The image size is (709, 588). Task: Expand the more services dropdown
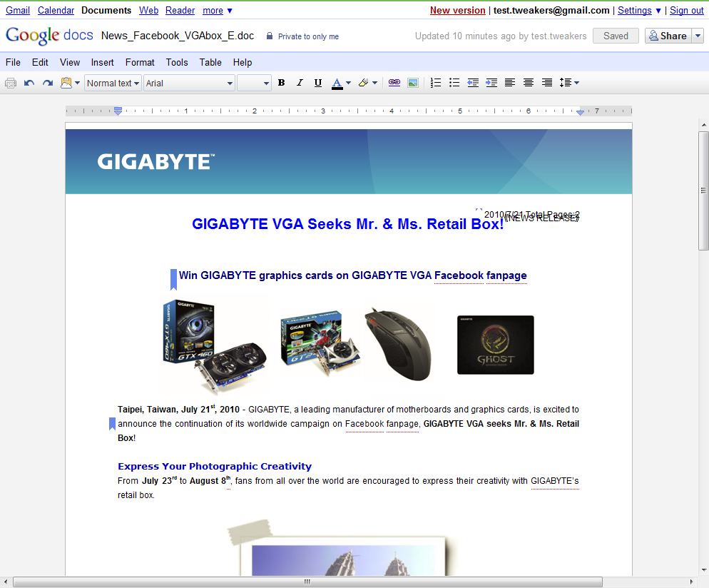217,11
